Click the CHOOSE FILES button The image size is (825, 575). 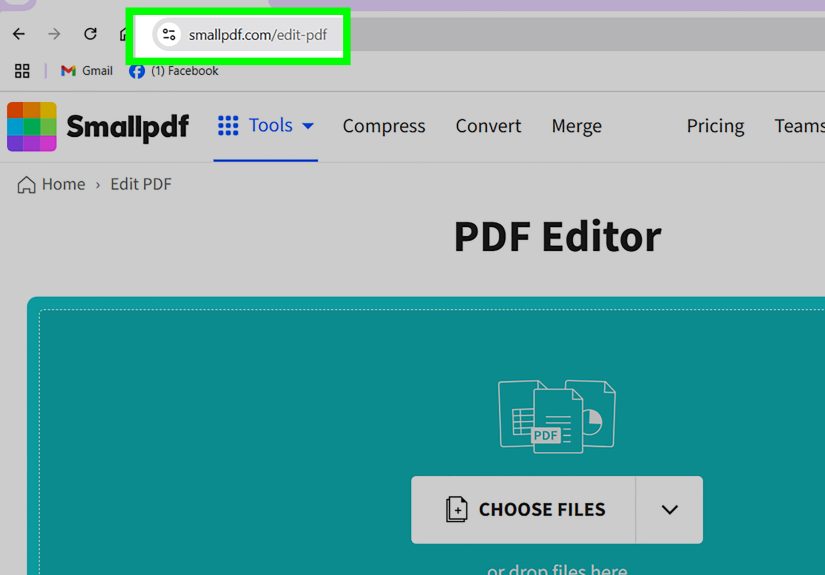pos(524,510)
